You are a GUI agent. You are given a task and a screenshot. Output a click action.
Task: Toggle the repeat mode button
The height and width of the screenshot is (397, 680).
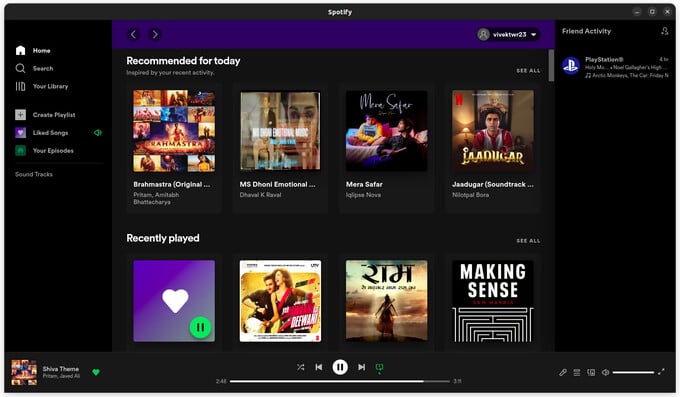[379, 367]
